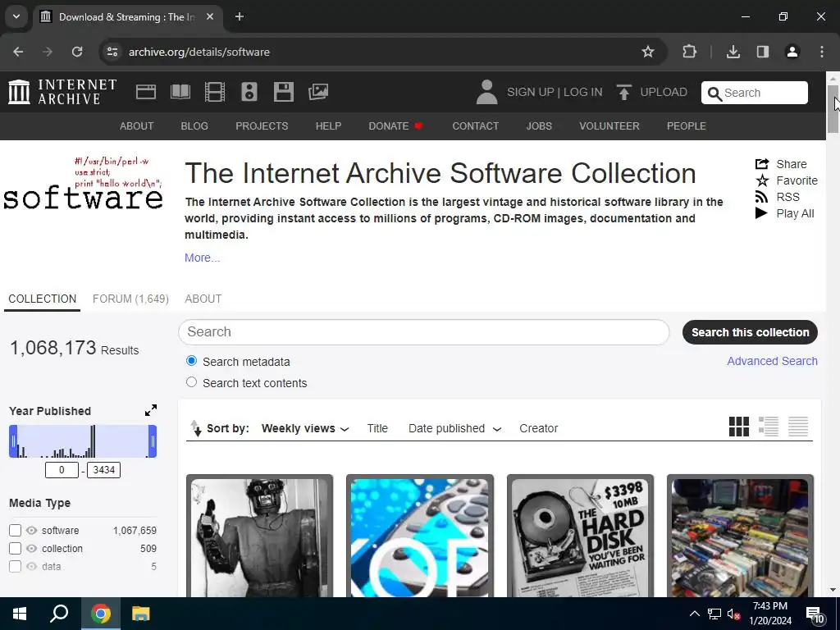Open the Software floppy-disk icon
Screen dimensions: 840x630
pyautogui.click(x=283, y=92)
